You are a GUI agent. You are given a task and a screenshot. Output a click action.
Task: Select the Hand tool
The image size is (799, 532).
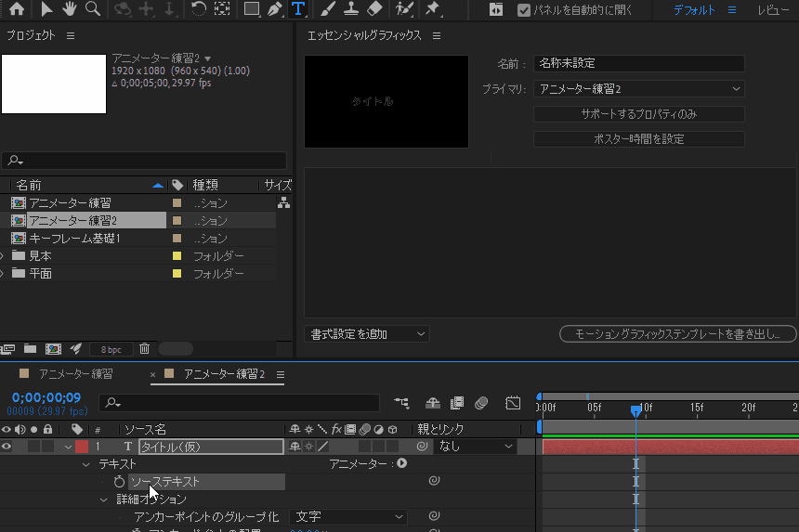[70, 8]
